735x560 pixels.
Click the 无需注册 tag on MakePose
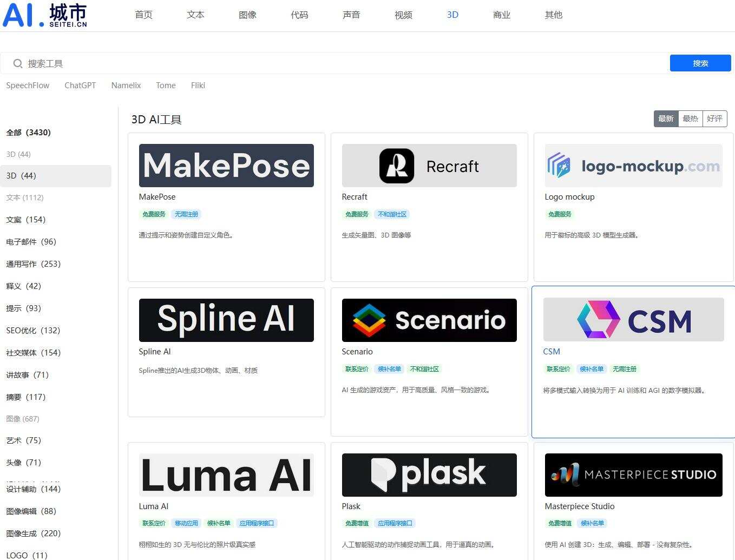186,214
